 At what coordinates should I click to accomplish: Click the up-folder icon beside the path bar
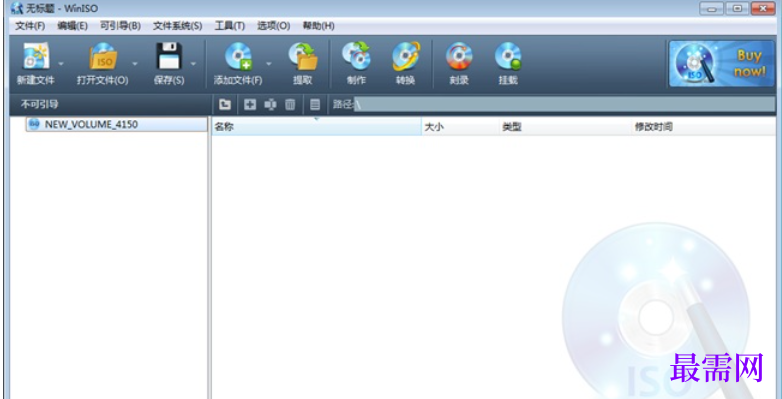pyautogui.click(x=225, y=104)
